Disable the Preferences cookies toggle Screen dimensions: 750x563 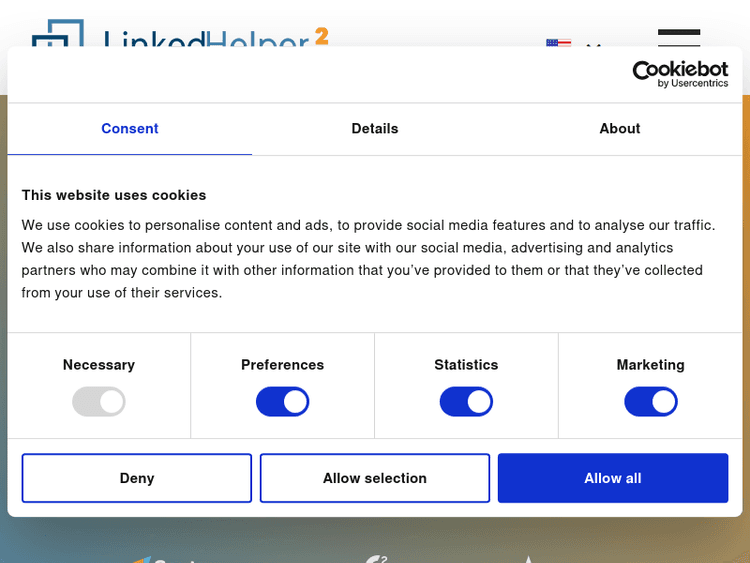[283, 402]
